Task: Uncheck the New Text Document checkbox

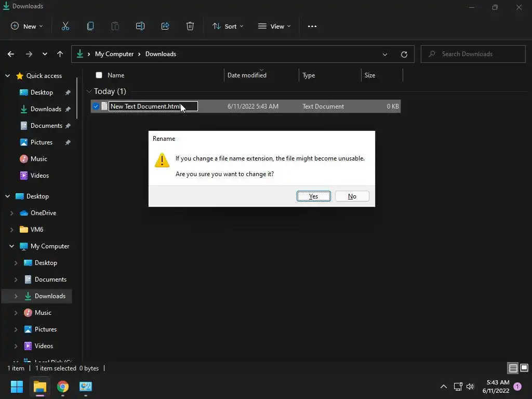Action: (96, 107)
